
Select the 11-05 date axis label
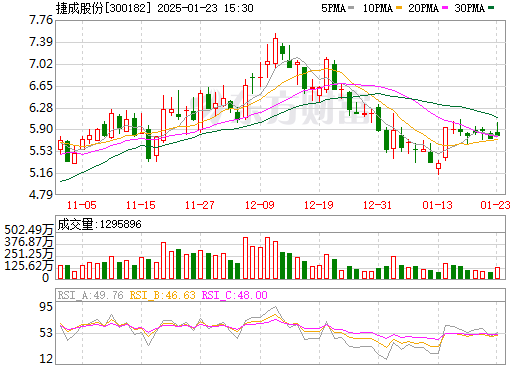82,205
